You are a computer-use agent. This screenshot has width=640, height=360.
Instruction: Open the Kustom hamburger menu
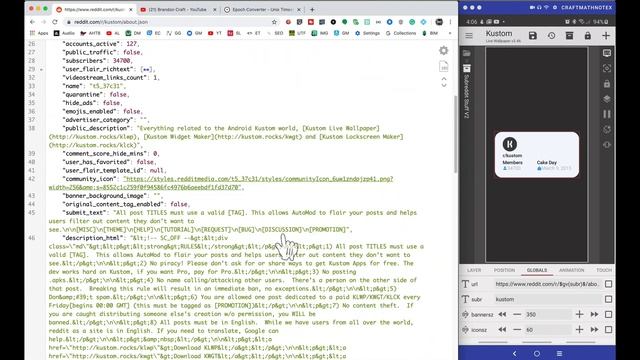click(469, 36)
